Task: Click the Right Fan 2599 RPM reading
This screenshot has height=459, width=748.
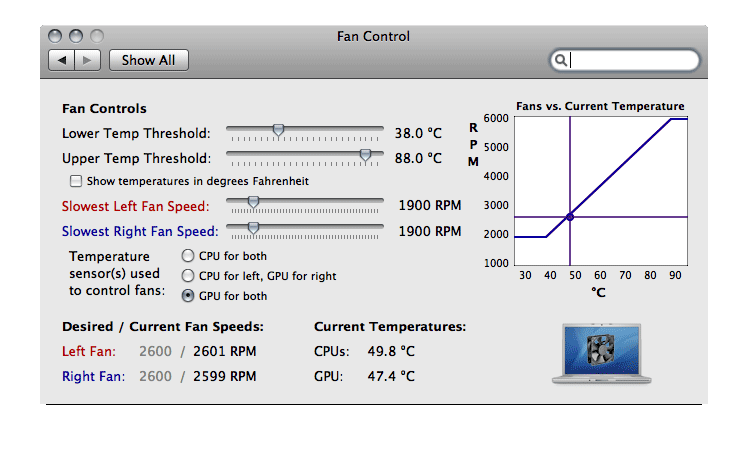Action: (x=225, y=376)
